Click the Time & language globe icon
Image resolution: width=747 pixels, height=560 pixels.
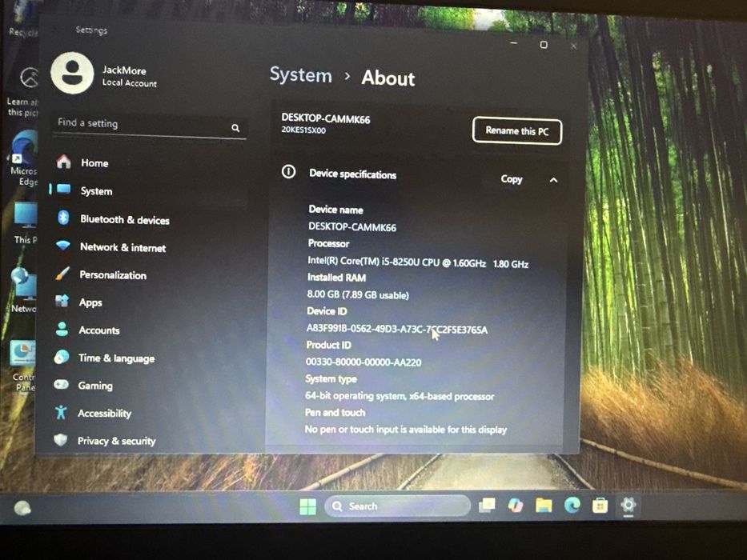62,357
